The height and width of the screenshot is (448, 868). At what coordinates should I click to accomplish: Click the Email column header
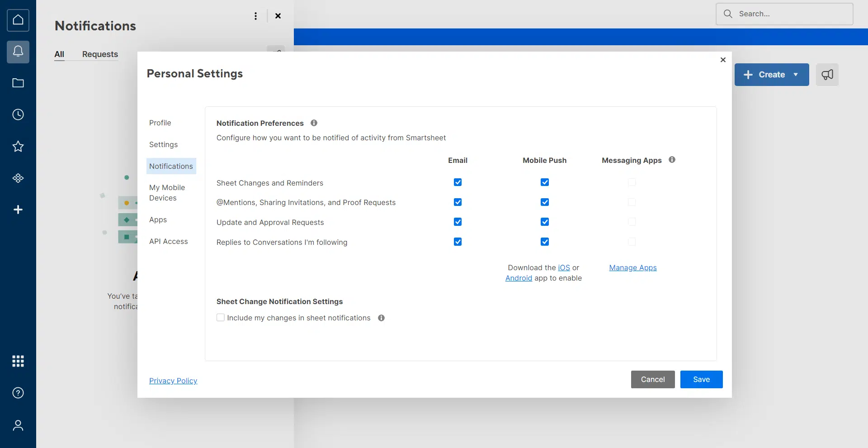click(458, 161)
